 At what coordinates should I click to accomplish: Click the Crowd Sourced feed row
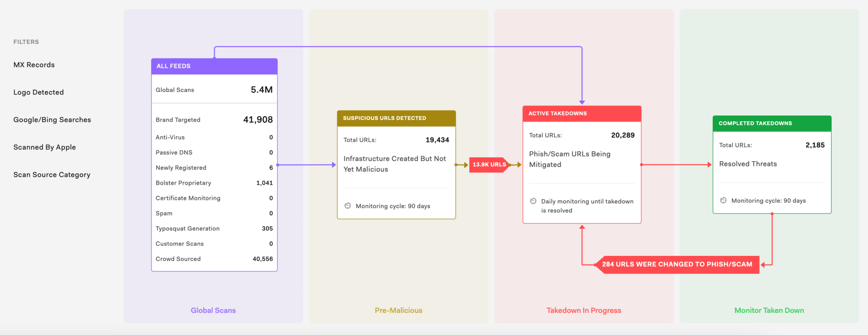(x=214, y=259)
